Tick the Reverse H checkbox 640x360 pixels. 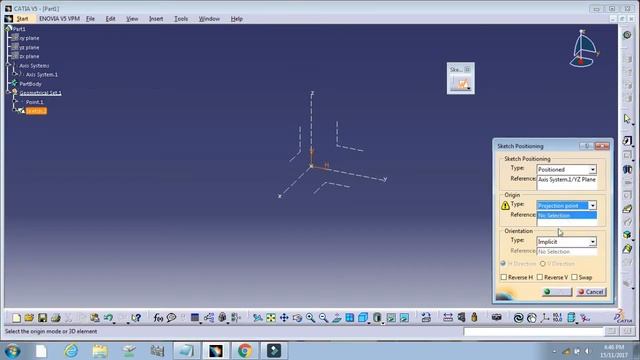pos(504,277)
